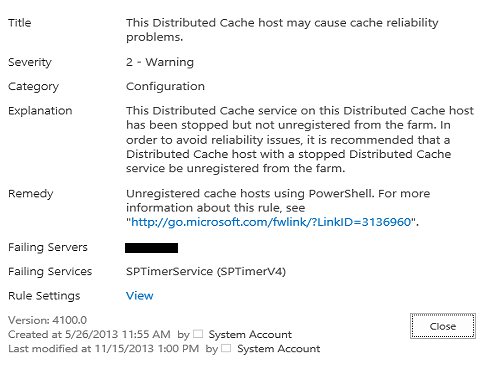Screen dimensions: 490x373
Task: Click the Version: 4100.0 text
Action: click(x=47, y=320)
